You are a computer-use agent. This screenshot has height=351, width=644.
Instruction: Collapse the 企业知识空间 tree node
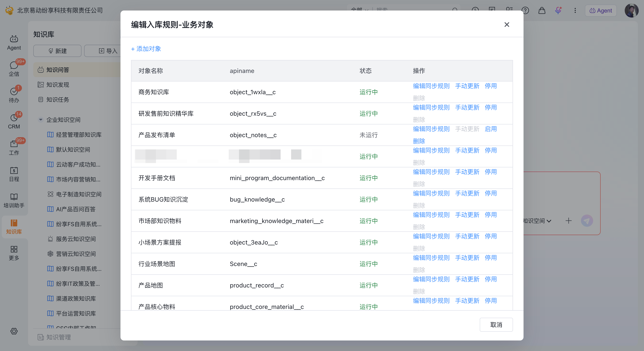pyautogui.click(x=41, y=120)
